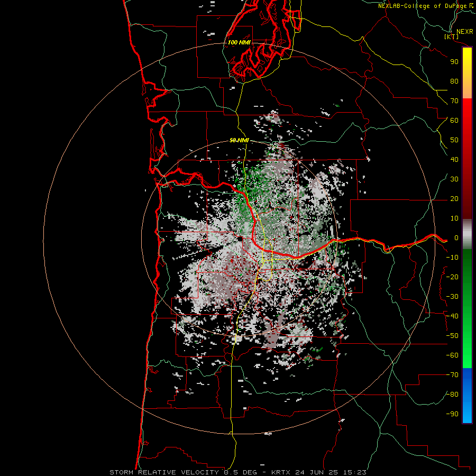Click the 50 value on the velocity scale

pyautogui.click(x=454, y=140)
